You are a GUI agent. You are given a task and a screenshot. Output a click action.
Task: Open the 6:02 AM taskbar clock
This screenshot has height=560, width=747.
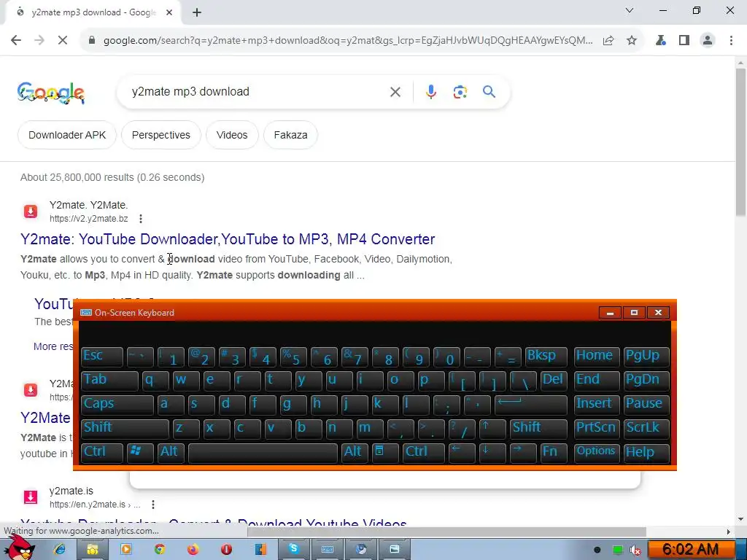(691, 550)
